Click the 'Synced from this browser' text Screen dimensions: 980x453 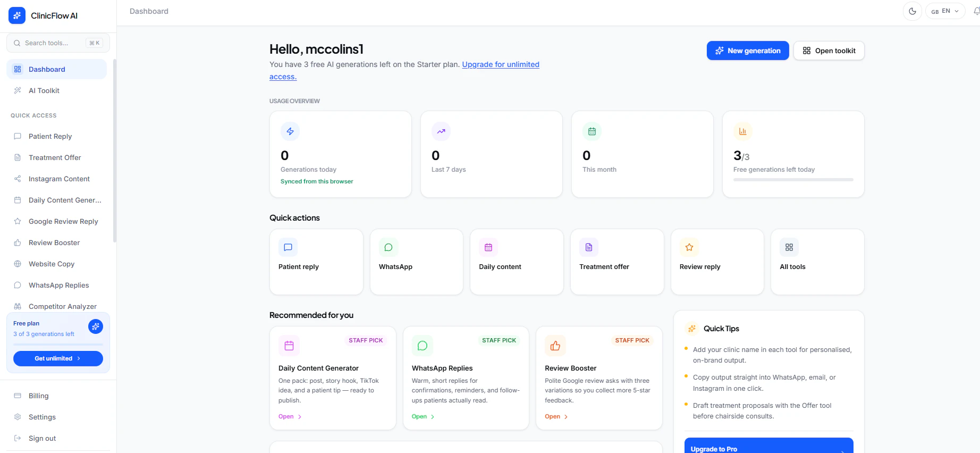317,181
